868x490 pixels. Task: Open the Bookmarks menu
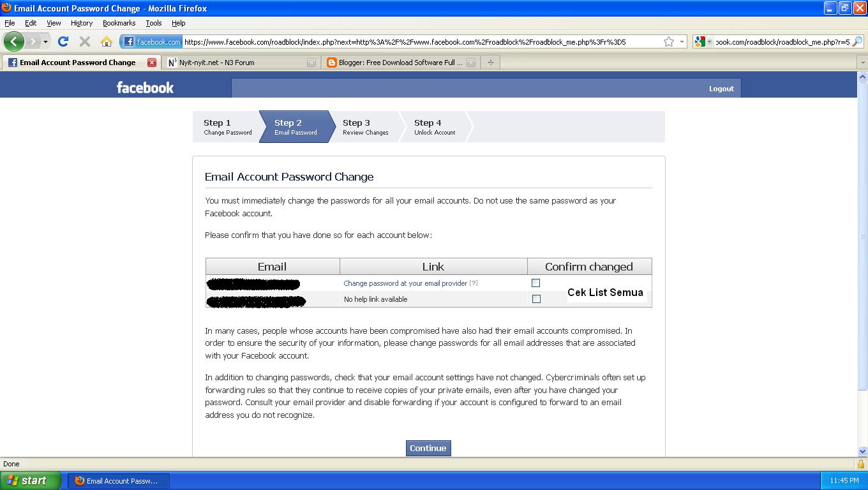(119, 23)
